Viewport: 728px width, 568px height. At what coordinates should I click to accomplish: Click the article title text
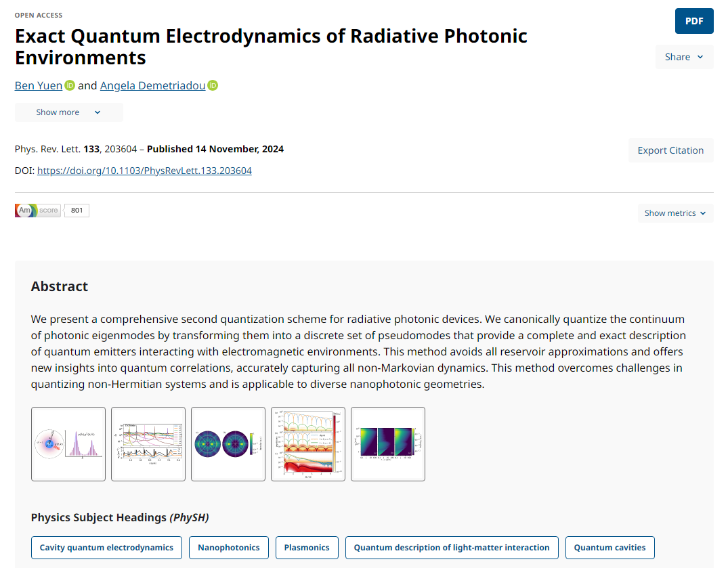click(271, 47)
